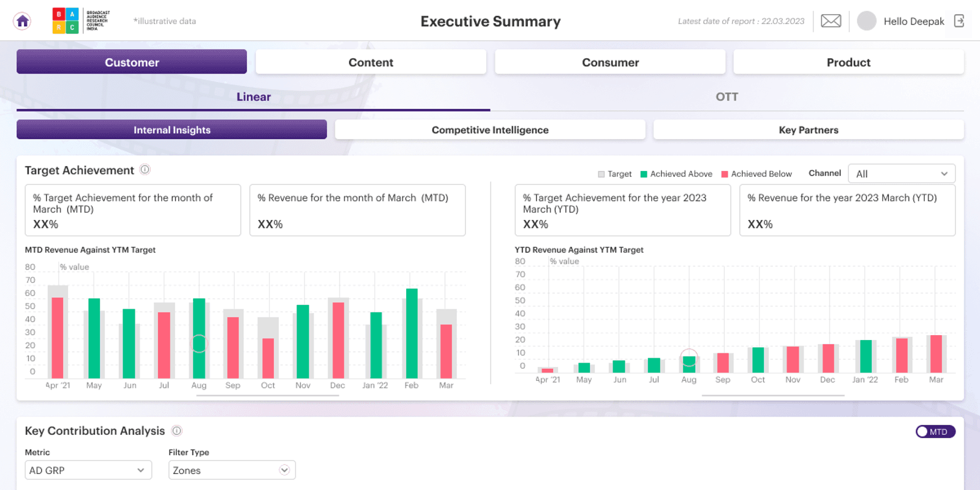980x490 pixels.
Task: Click the Dec bar in MTD Revenue chart
Action: pos(338,340)
